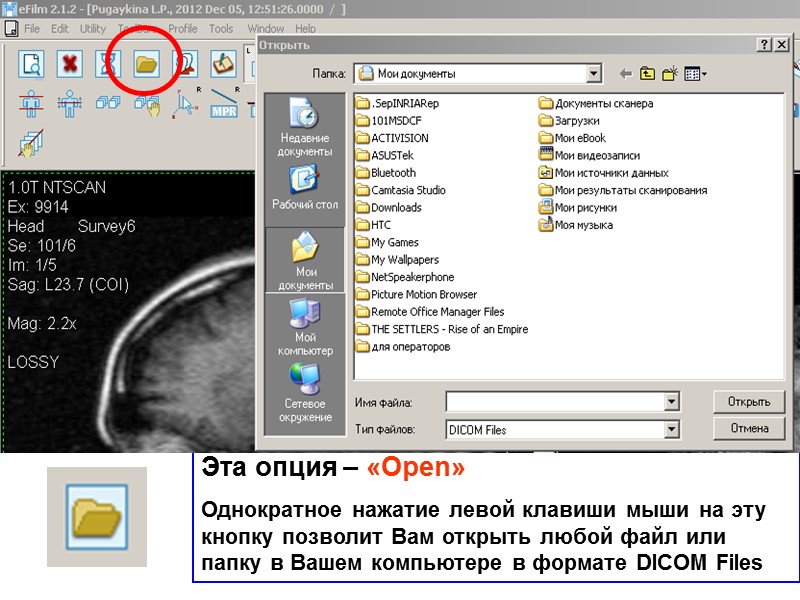The image size is (800, 600).
Task: Open the Search studies toolbar icon
Action: click(x=31, y=64)
